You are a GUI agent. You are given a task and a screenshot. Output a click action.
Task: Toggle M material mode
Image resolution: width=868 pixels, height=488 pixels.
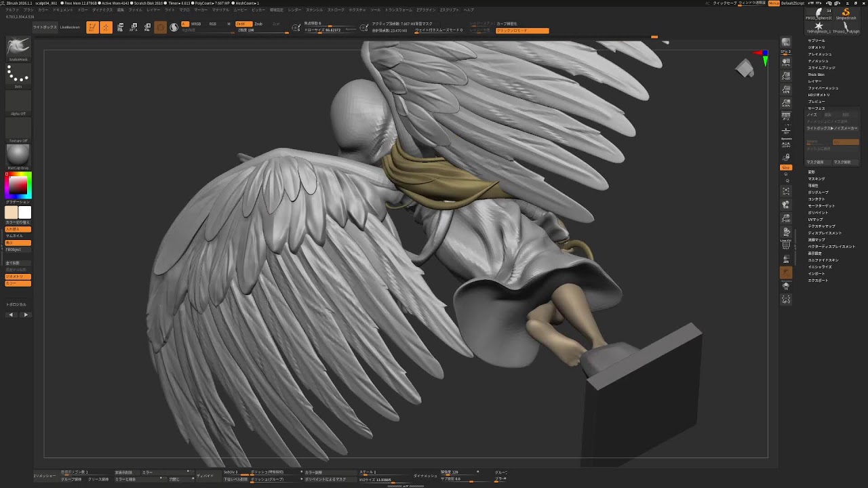(x=229, y=24)
